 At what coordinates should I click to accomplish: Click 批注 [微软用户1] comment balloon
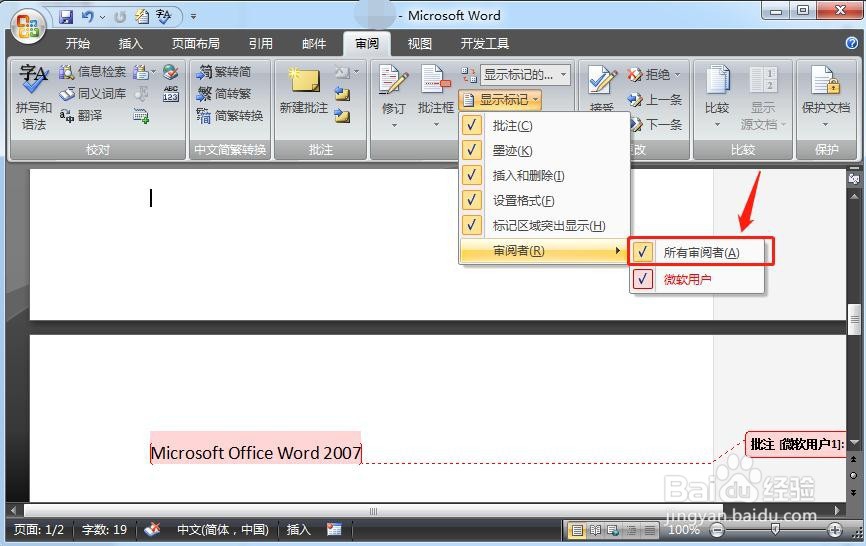click(x=795, y=444)
